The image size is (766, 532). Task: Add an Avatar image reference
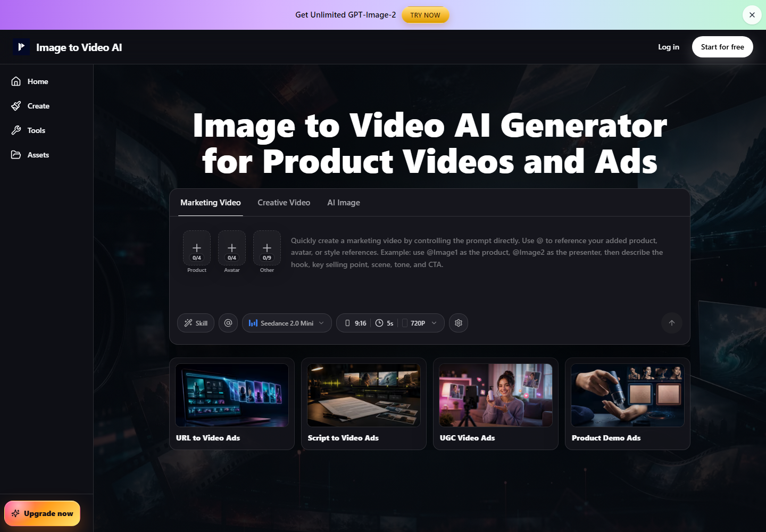coord(232,248)
